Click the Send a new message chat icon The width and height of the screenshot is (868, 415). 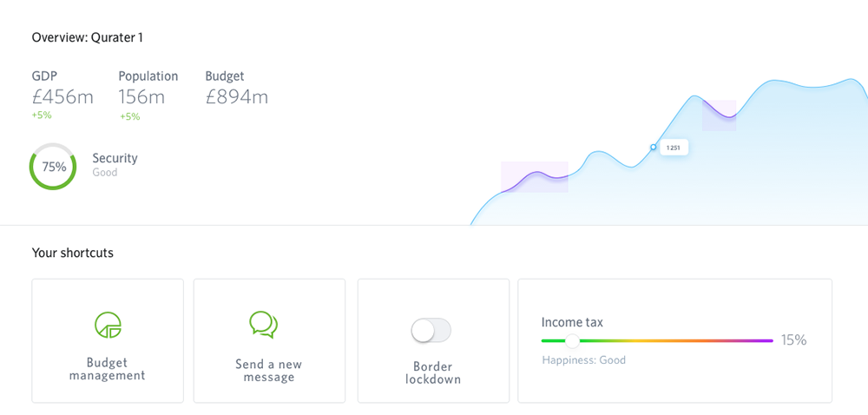click(264, 325)
